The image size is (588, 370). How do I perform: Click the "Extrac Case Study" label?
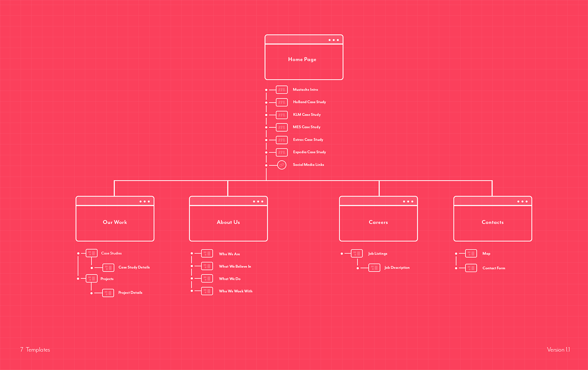coord(308,140)
